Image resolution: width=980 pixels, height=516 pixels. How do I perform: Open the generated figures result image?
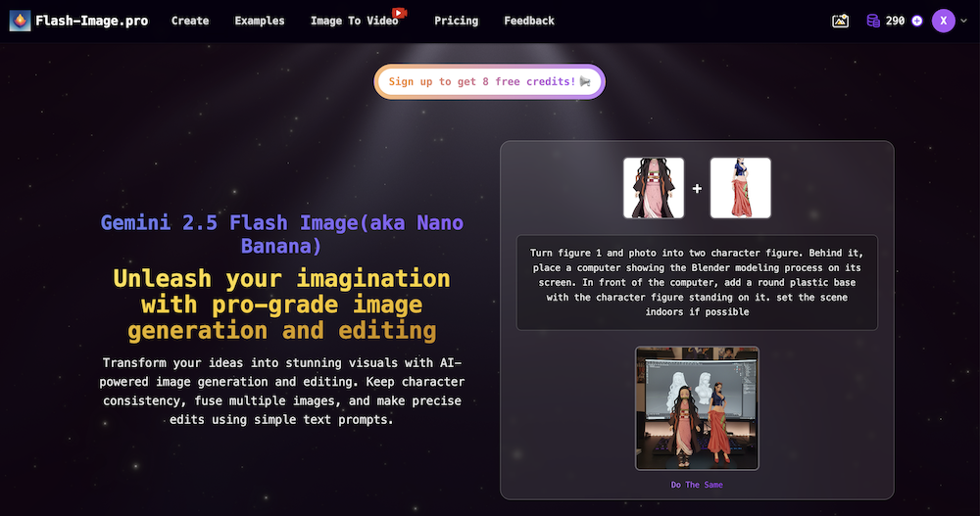[697, 408]
